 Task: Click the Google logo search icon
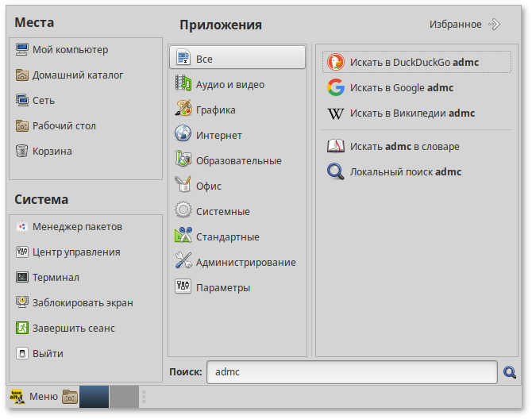coord(336,87)
